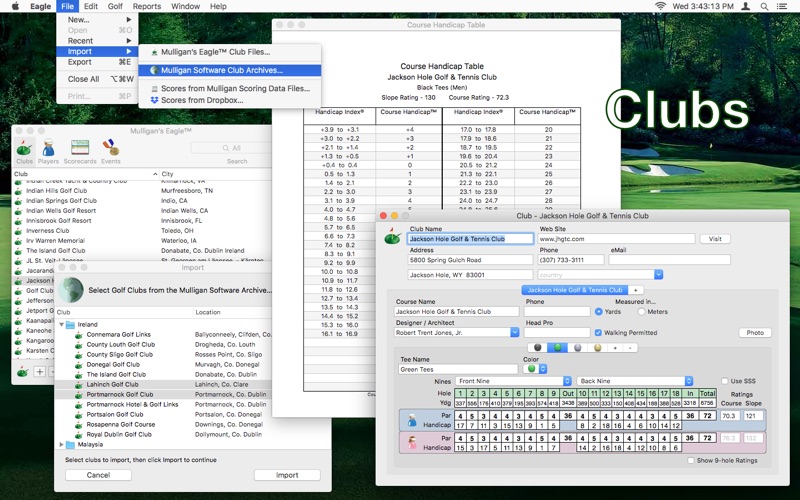Enable Show 9-hole Ratings checkbox
The width and height of the screenshot is (800, 500).
pos(691,460)
